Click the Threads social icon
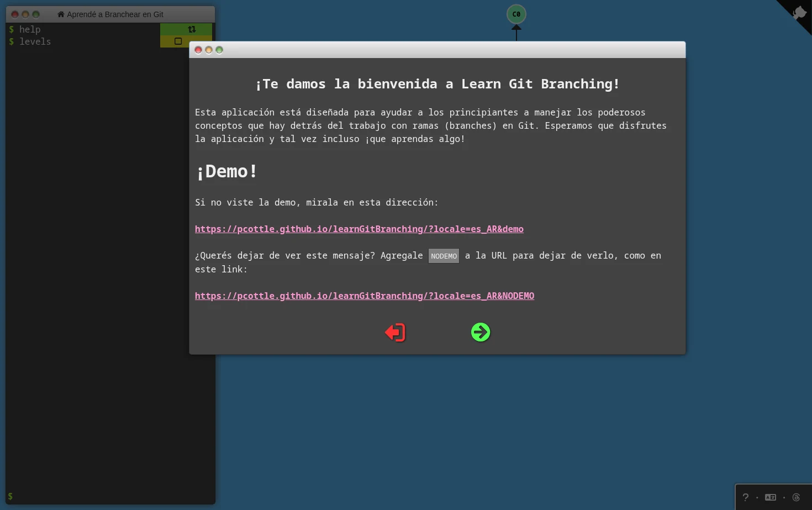812x510 pixels. [x=796, y=497]
